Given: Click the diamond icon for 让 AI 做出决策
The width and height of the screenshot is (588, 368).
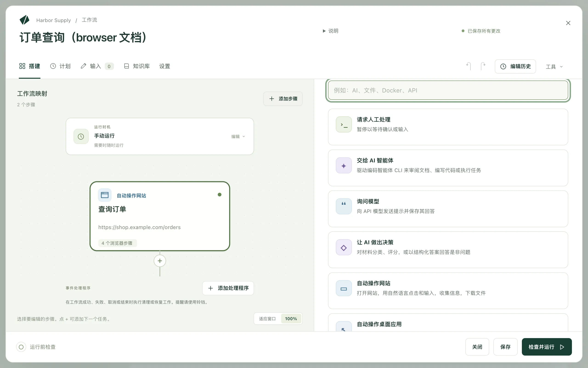Looking at the screenshot, I should [x=344, y=247].
